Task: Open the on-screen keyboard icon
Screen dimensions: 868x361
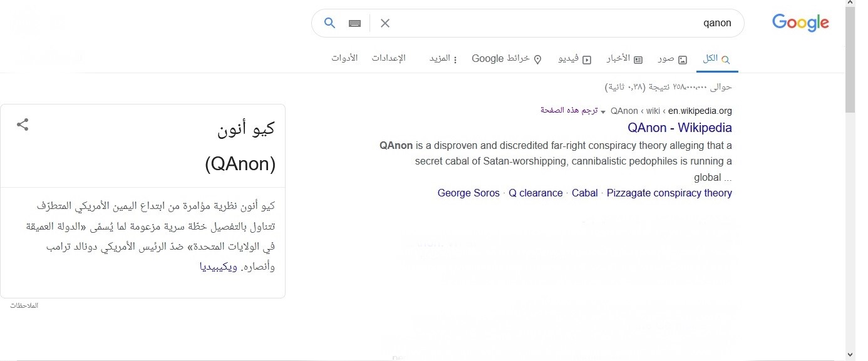Action: tap(354, 23)
